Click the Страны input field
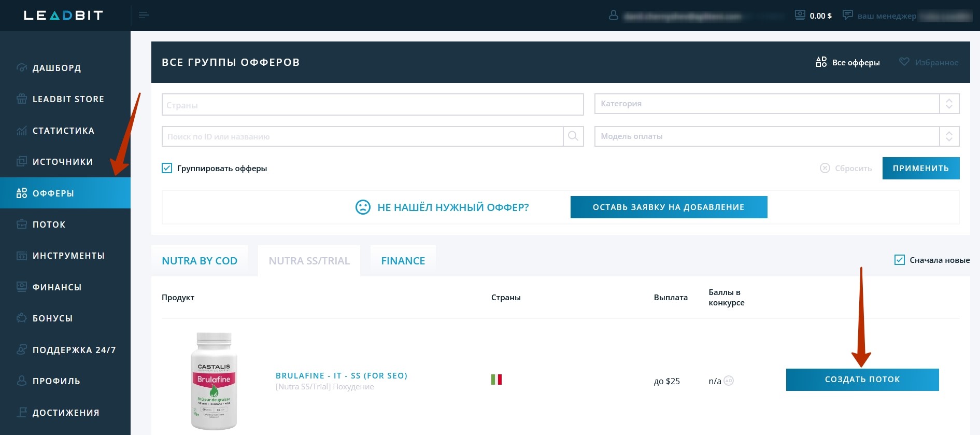 coord(373,105)
